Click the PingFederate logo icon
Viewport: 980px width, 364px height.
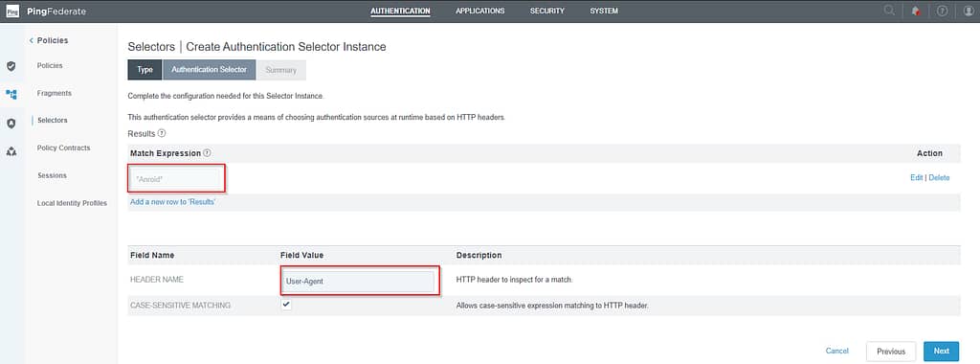click(x=11, y=11)
